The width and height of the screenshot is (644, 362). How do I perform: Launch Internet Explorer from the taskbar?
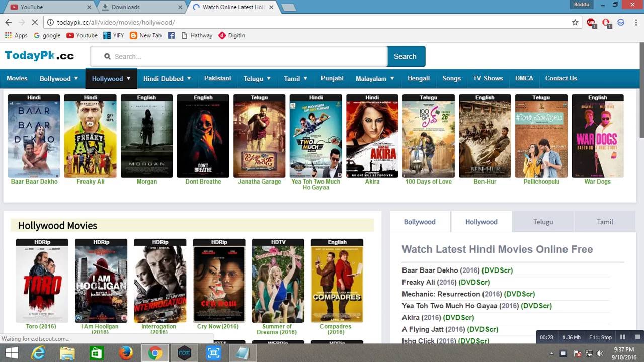tap(38, 353)
